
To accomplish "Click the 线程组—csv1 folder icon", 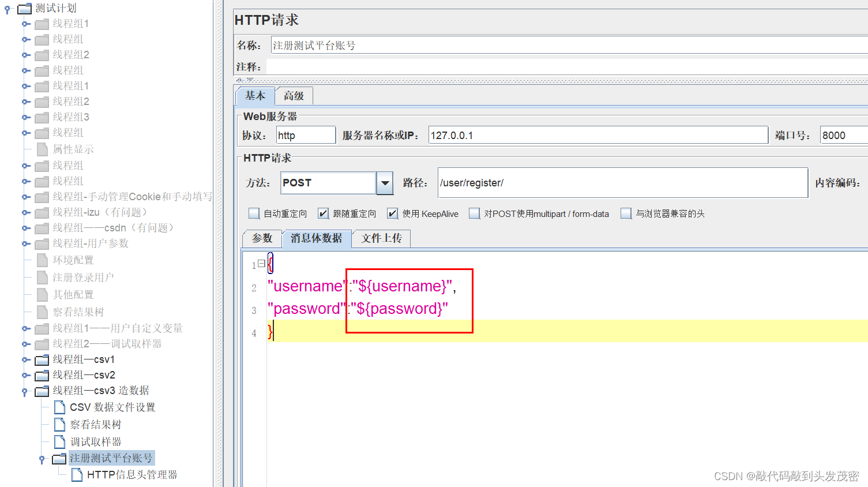I will pos(42,360).
